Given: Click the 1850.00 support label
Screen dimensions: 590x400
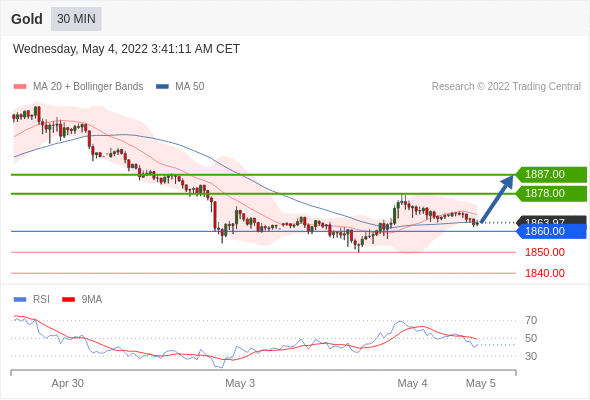Looking at the screenshot, I should [545, 252].
